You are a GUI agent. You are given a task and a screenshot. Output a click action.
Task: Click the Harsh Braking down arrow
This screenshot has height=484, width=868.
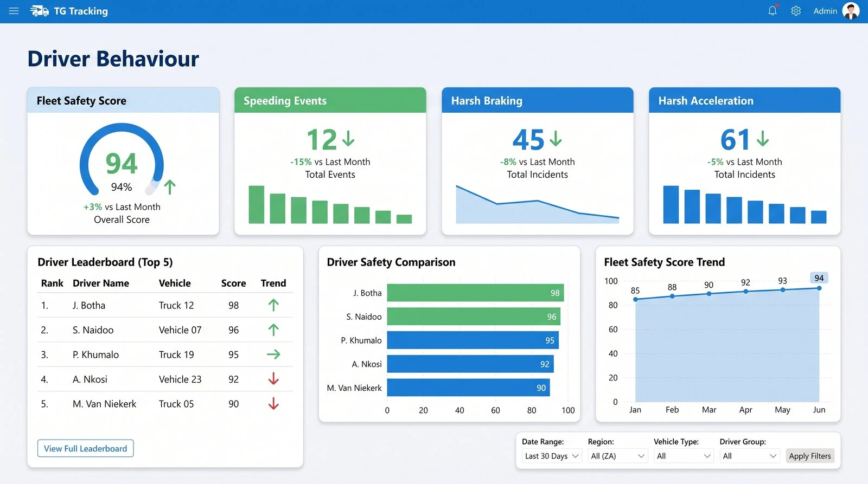click(x=556, y=138)
